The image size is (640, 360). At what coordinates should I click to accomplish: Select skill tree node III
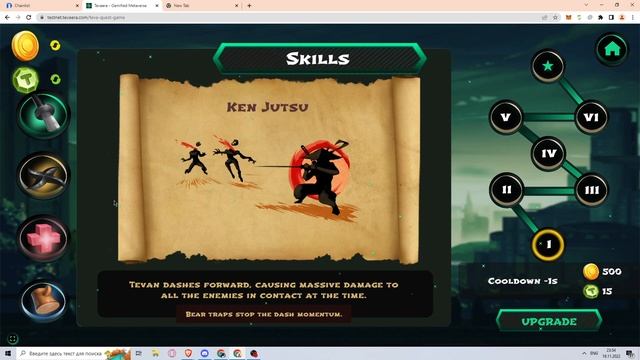pos(591,190)
